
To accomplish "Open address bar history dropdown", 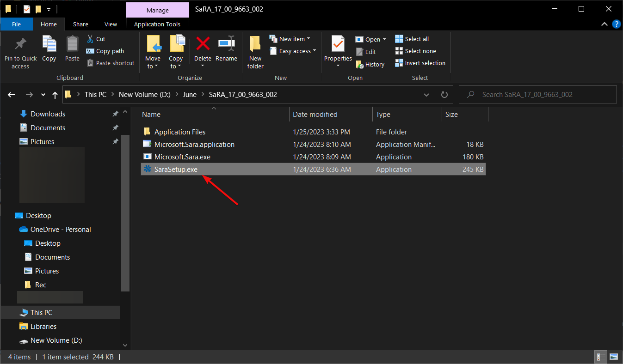I will coord(426,95).
